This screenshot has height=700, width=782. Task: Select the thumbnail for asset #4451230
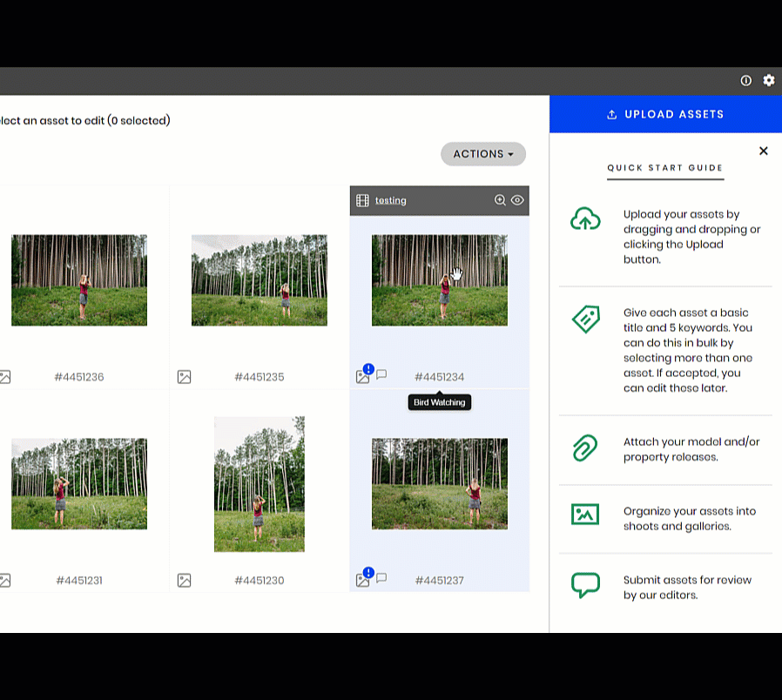coord(260,484)
